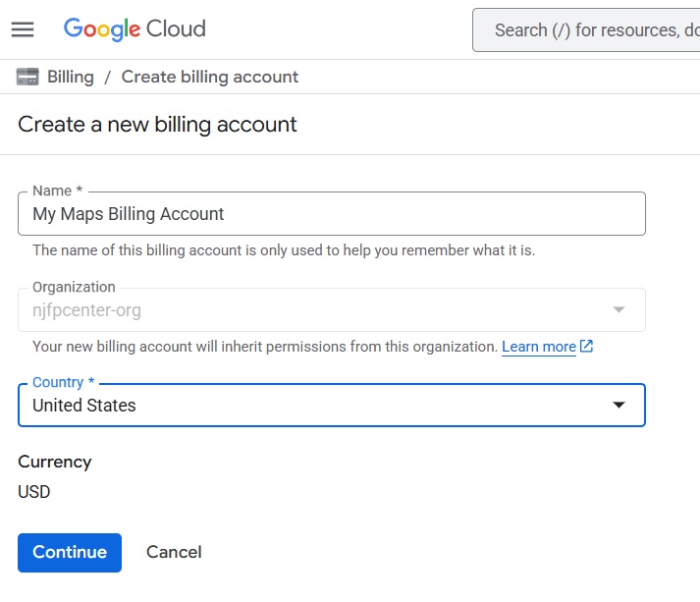Open the Learn more link
700x602 pixels.
tap(538, 347)
